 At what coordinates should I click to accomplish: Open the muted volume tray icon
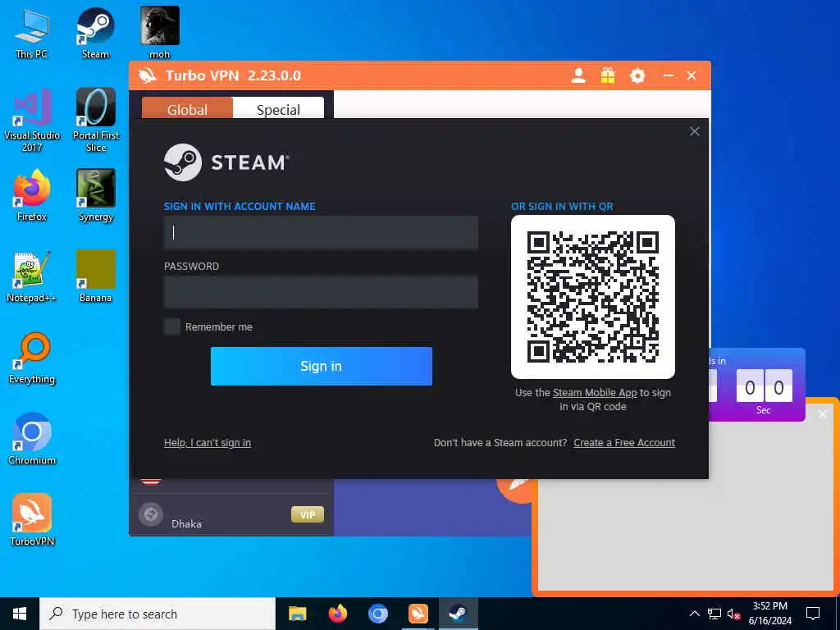734,614
